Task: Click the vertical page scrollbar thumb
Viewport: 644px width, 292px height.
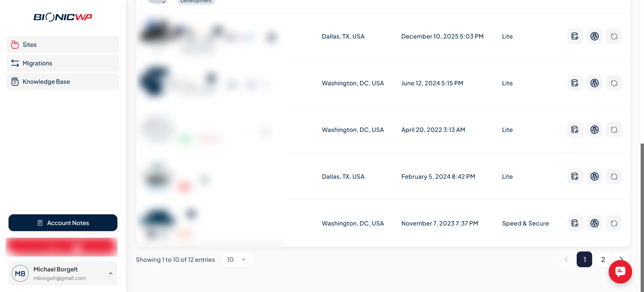Action: pos(642,217)
